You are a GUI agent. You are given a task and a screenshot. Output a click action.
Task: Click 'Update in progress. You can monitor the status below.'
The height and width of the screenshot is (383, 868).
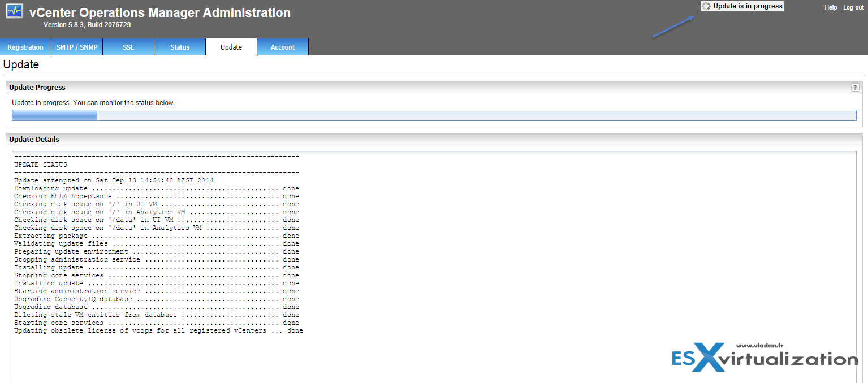coord(93,103)
